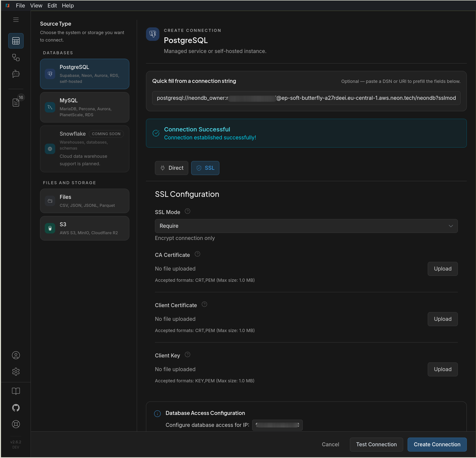
Task: Click the help icon next to Client Key
Action: [188, 355]
